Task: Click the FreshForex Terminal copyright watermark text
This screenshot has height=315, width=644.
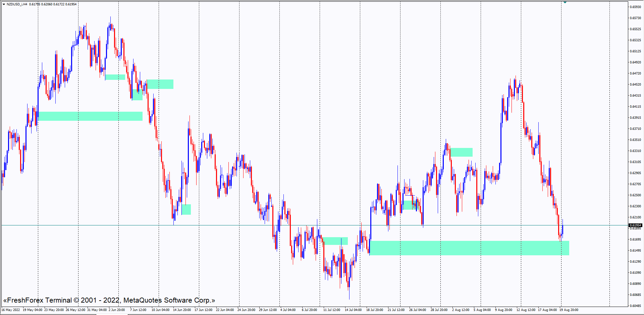Action: point(109,300)
